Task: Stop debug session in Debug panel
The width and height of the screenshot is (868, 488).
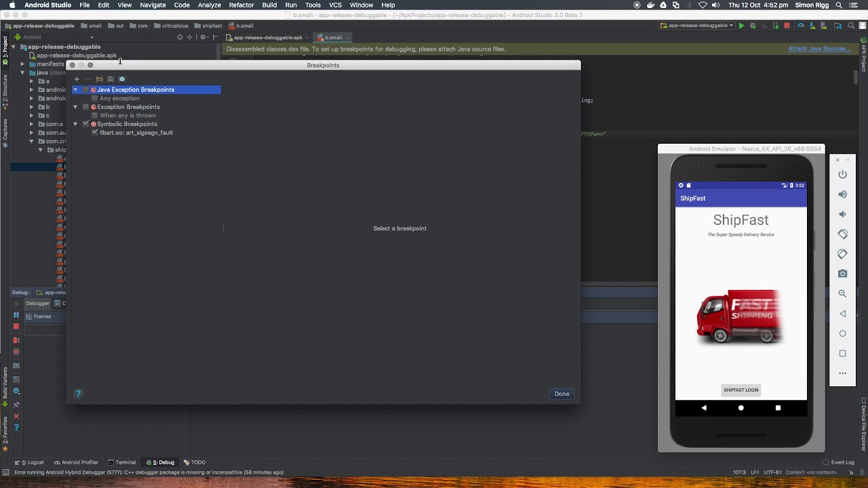Action: point(16,327)
